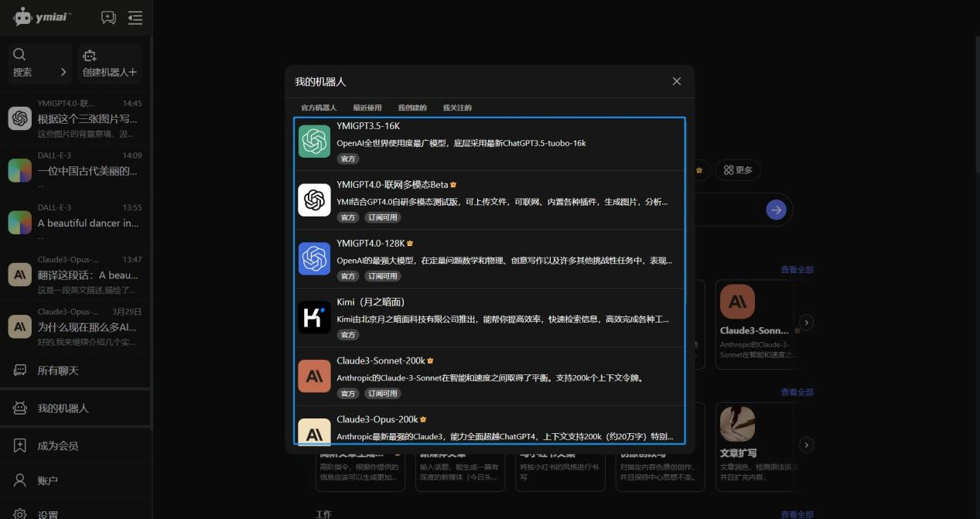Click 查看全部 link above 文章扩写
The image size is (980, 519).
(x=797, y=392)
